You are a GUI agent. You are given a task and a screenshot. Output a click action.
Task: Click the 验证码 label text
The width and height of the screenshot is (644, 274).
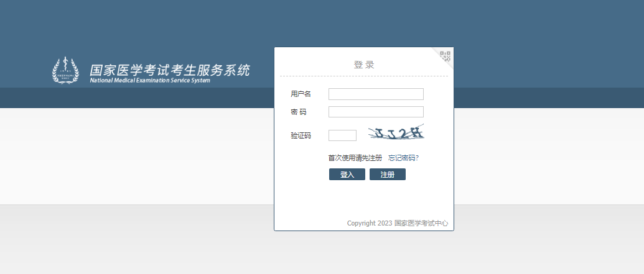click(x=301, y=135)
